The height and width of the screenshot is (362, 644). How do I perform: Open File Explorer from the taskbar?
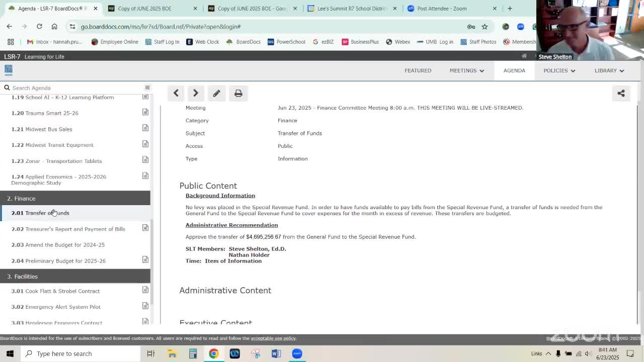(x=172, y=353)
